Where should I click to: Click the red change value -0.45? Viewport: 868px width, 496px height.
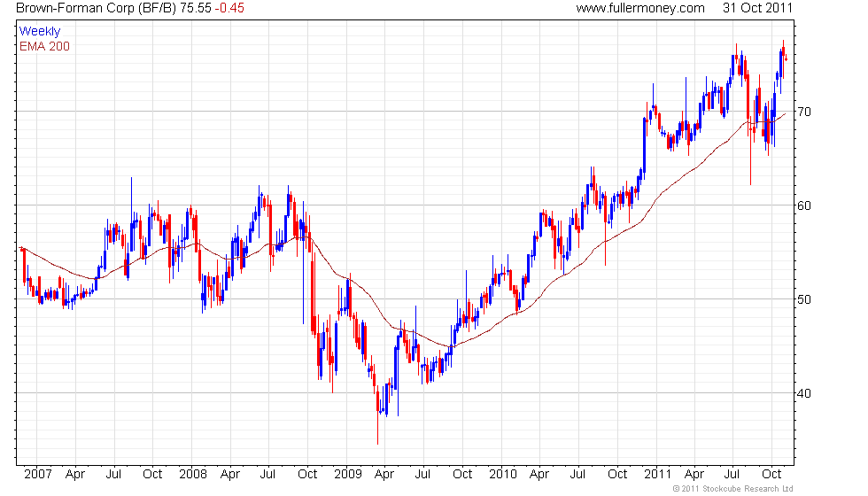[x=229, y=8]
